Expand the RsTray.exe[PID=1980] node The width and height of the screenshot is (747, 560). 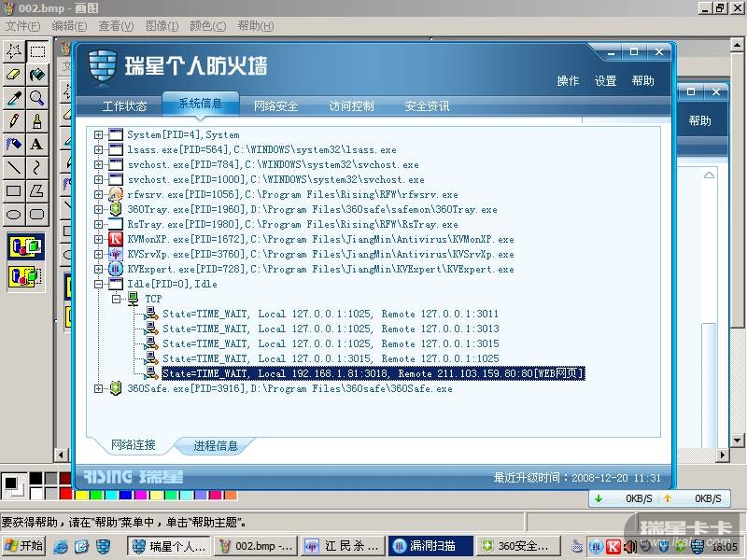pyautogui.click(x=98, y=224)
